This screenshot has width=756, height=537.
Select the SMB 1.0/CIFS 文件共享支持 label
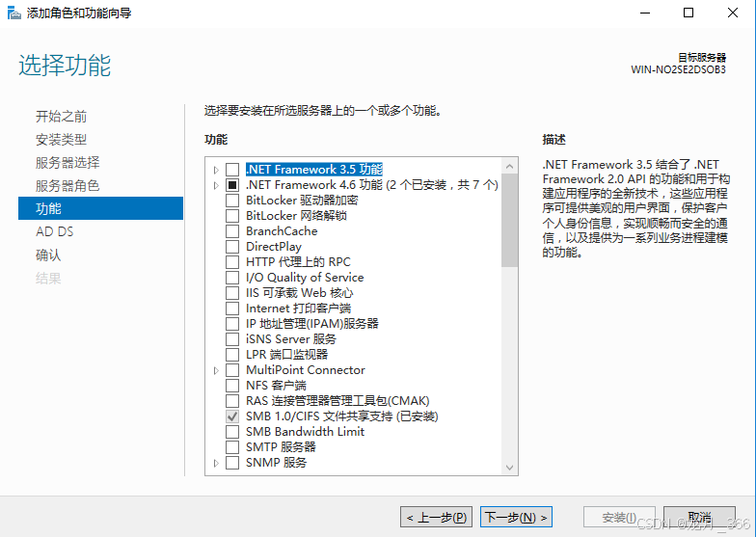(341, 416)
